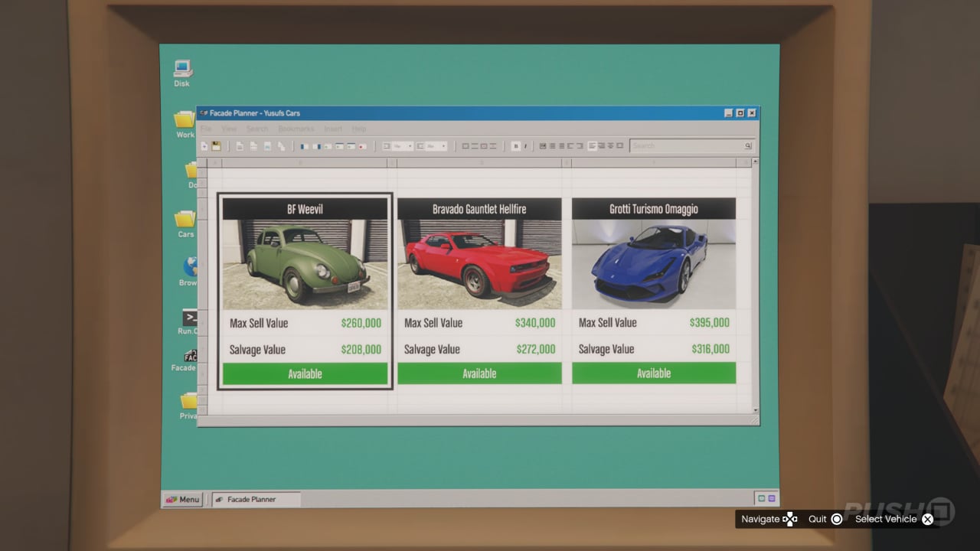Click the $260,000 max sell value

(x=361, y=323)
